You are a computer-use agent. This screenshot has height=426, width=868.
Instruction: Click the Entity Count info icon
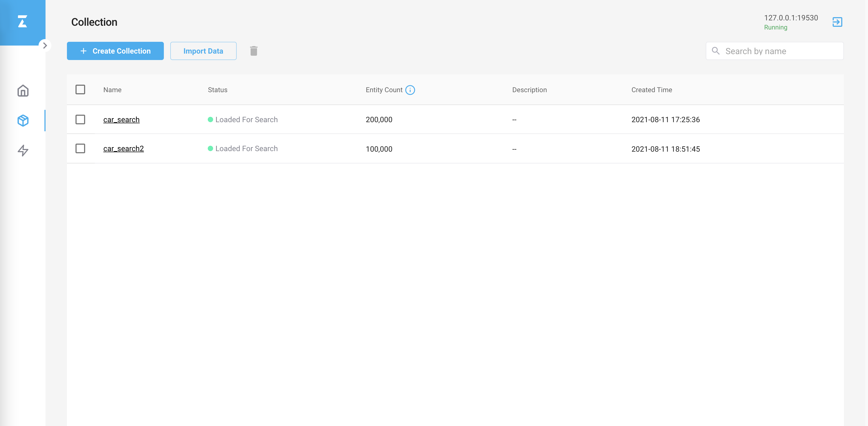point(410,90)
